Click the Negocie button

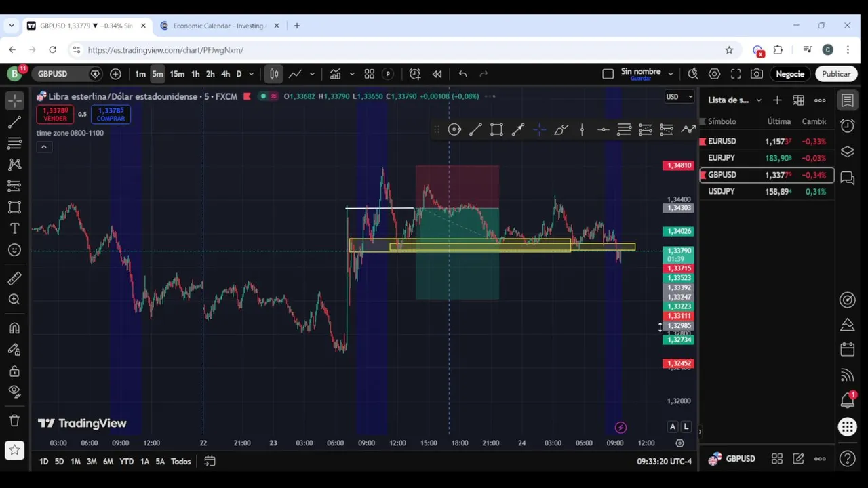tap(790, 74)
